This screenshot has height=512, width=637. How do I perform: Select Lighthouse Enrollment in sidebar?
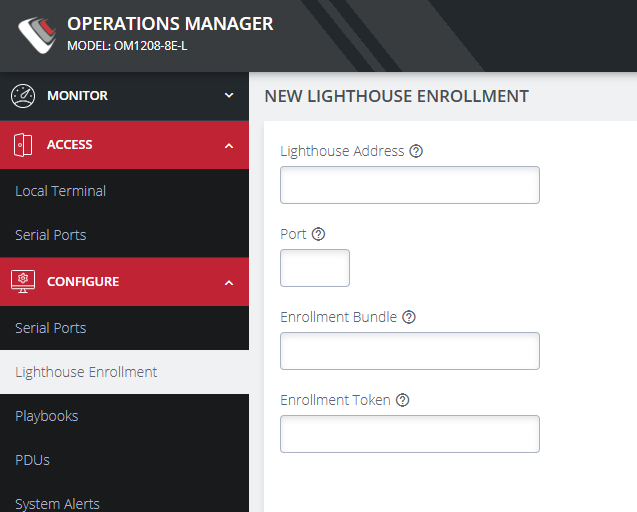[124, 372]
